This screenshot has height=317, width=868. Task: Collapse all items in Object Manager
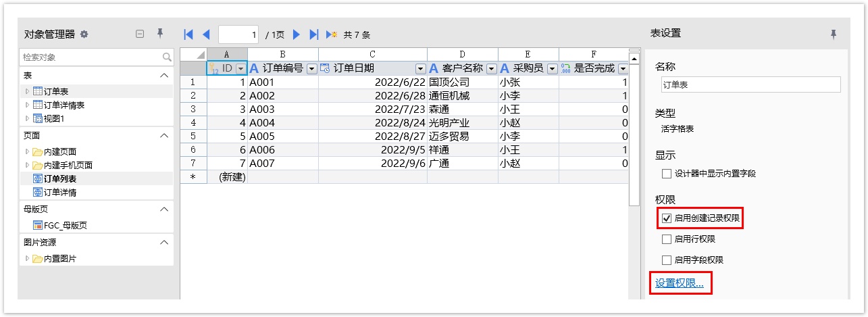(140, 34)
